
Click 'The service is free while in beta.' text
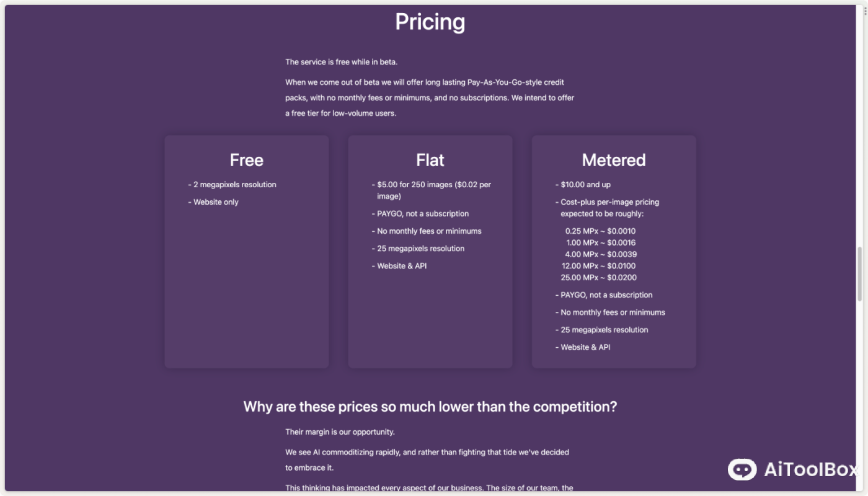tap(341, 62)
